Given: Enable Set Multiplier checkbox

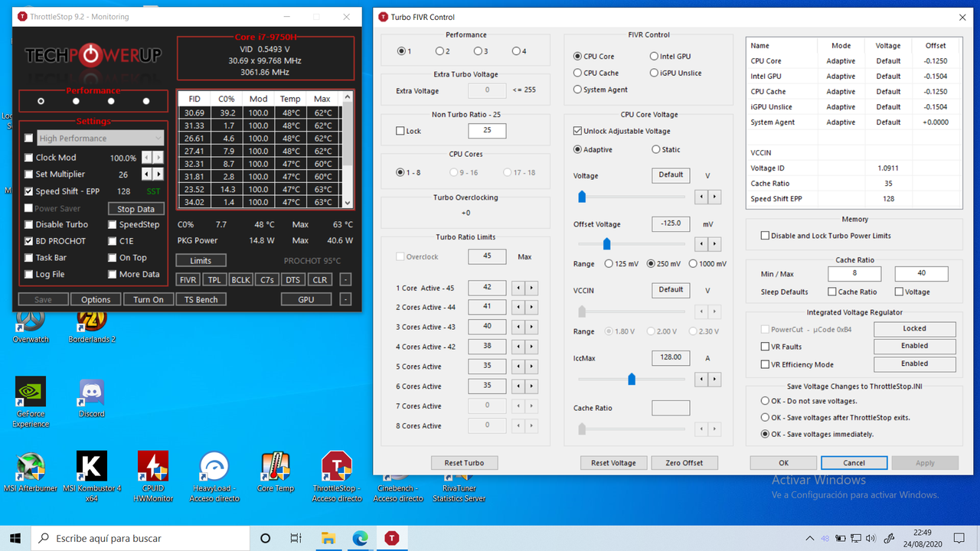Looking at the screenshot, I should click(x=29, y=174).
